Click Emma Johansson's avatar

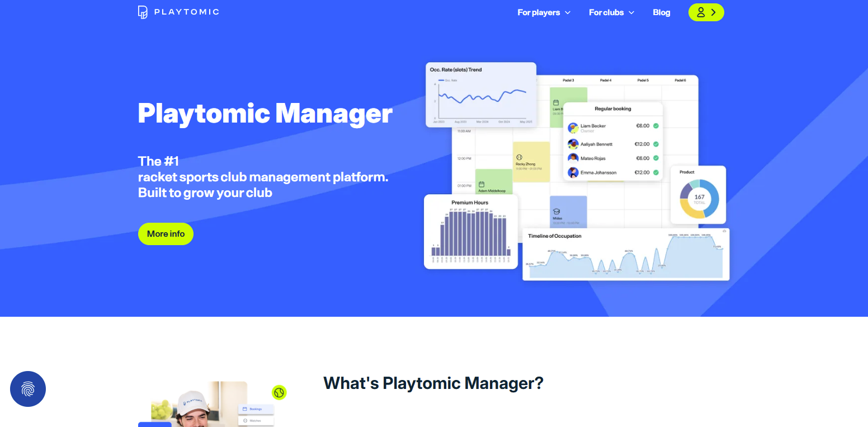573,172
